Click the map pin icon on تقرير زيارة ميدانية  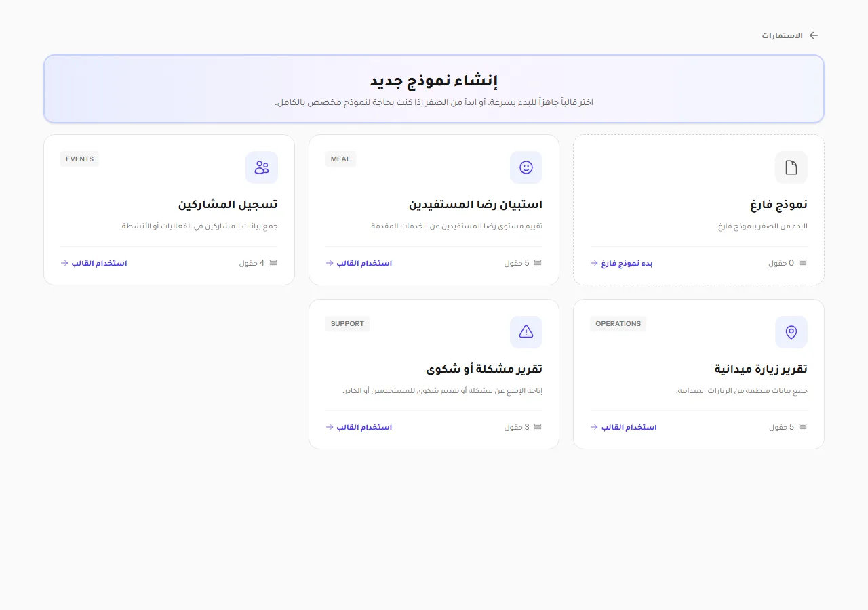791,332
